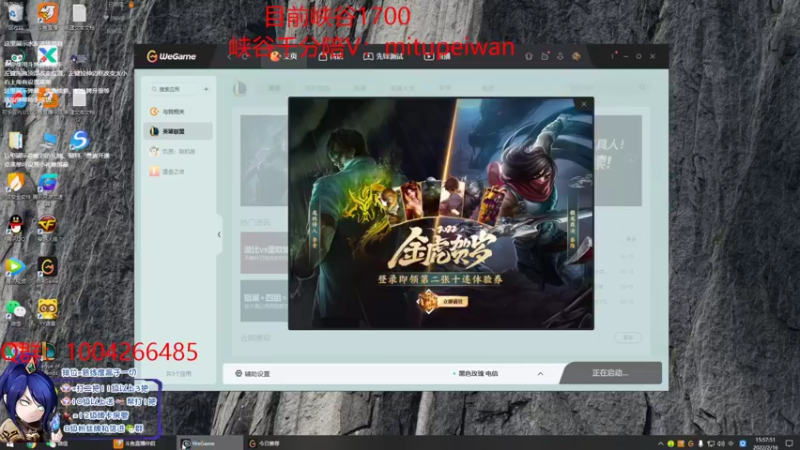Open the Recycle Bin on desktop
The height and width of the screenshot is (450, 800).
[x=15, y=14]
